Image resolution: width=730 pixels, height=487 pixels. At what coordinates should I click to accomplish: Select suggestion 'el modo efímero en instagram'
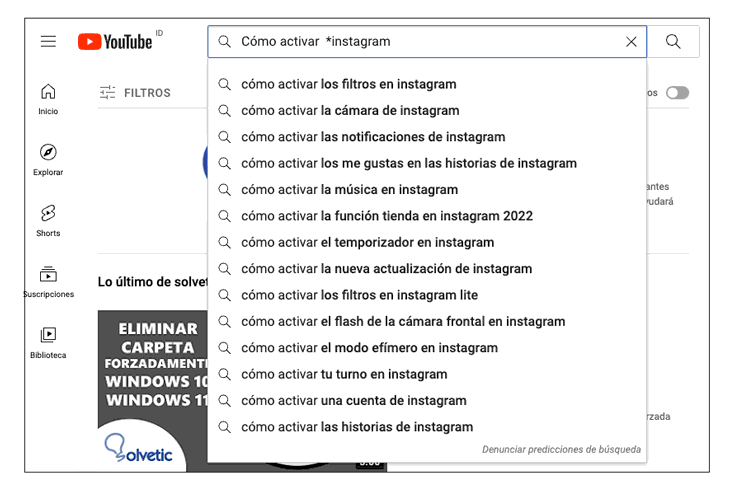(x=369, y=348)
